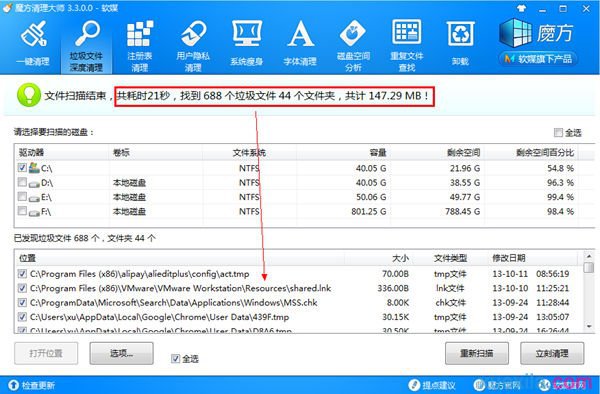
Task: Sort by 容量 column header
Action: coord(343,153)
